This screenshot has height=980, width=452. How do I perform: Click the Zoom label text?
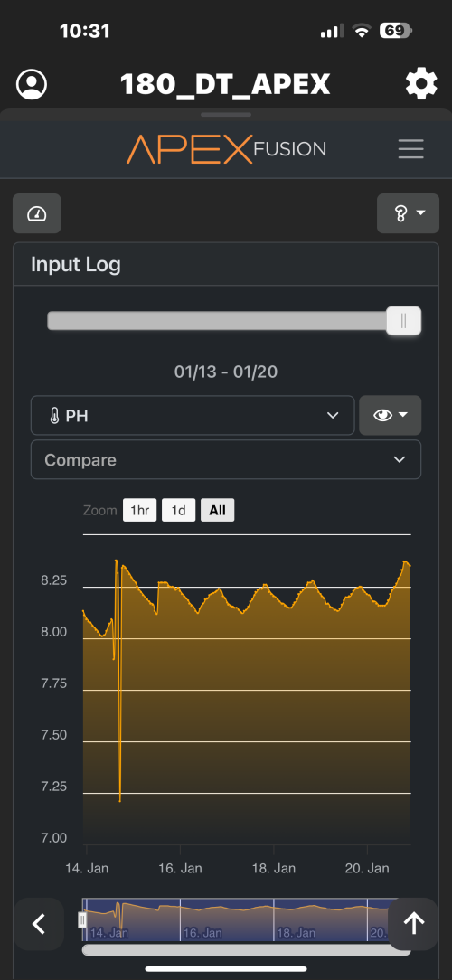click(x=99, y=510)
